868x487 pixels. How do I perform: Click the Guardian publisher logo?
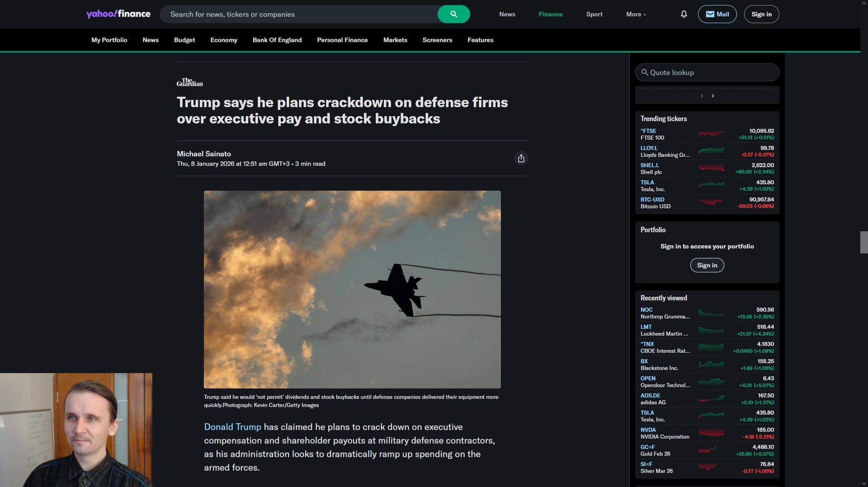(190, 82)
